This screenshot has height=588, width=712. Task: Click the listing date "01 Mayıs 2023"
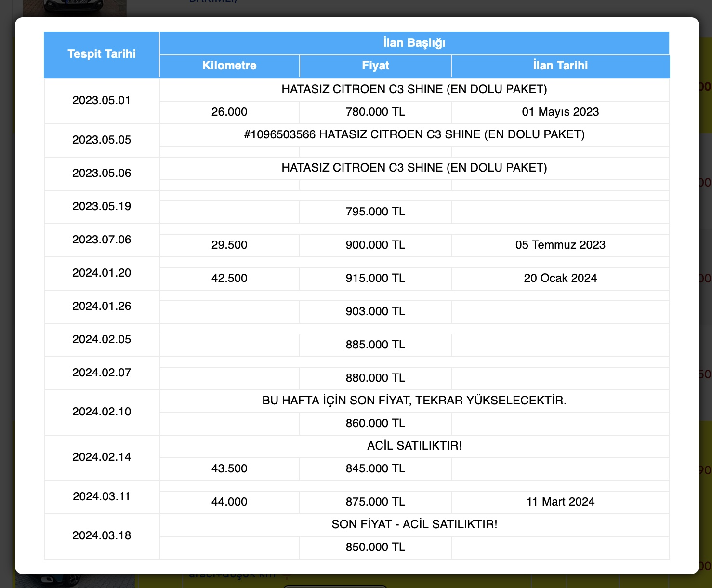click(560, 112)
